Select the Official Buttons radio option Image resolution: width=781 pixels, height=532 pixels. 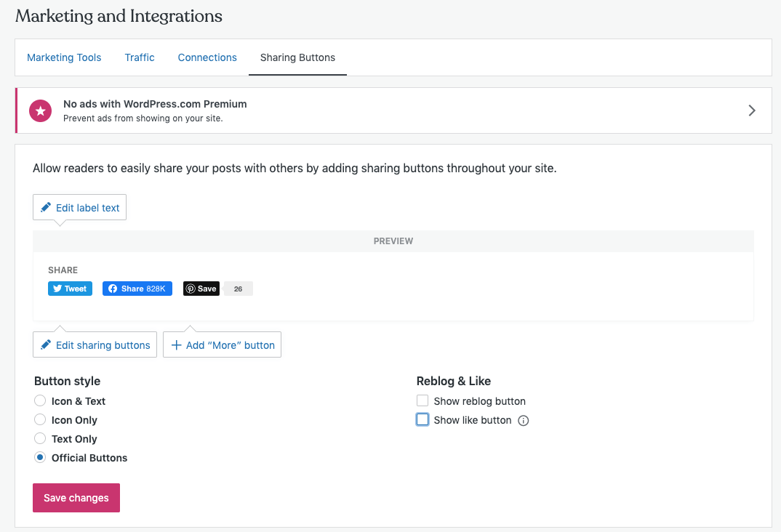pyautogui.click(x=40, y=458)
